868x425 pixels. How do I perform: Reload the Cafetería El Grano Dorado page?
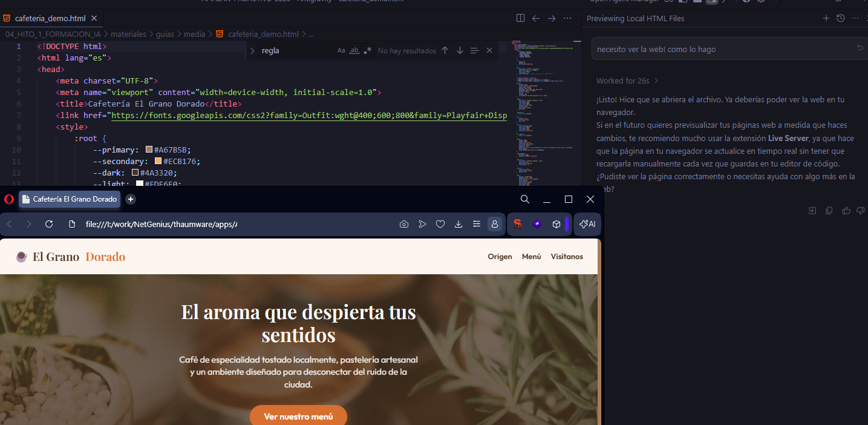coord(48,224)
